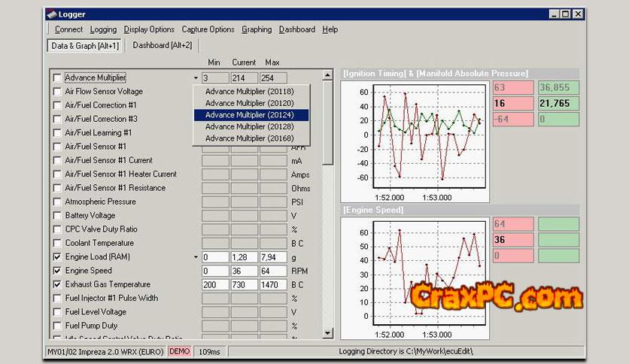Open the Graphing menu
This screenshot has width=629, height=364.
(257, 29)
